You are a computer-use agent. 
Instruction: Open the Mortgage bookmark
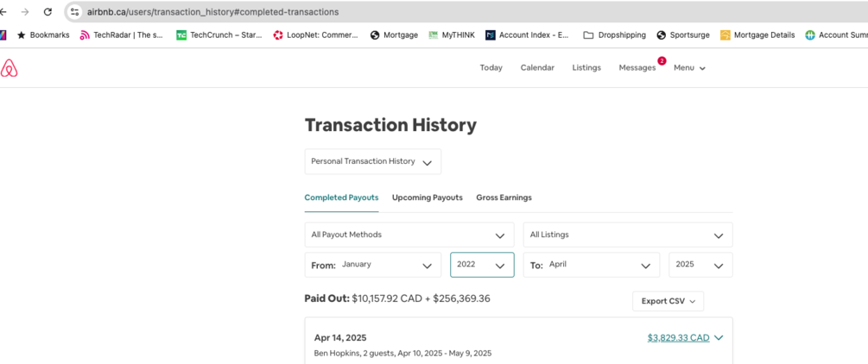(x=394, y=35)
